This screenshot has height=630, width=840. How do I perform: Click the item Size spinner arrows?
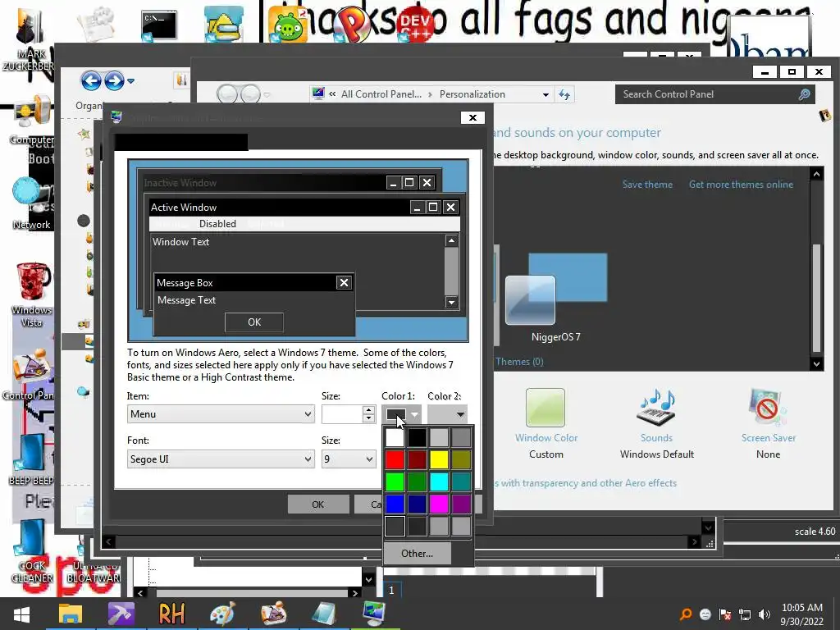click(x=368, y=414)
